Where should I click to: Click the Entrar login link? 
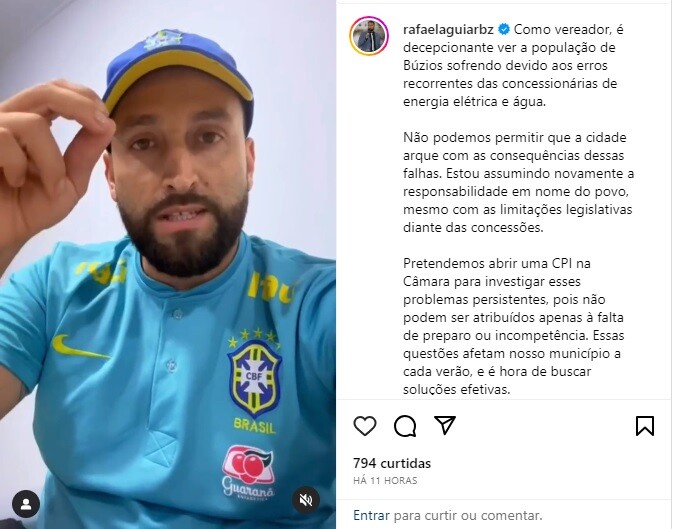tap(371, 515)
